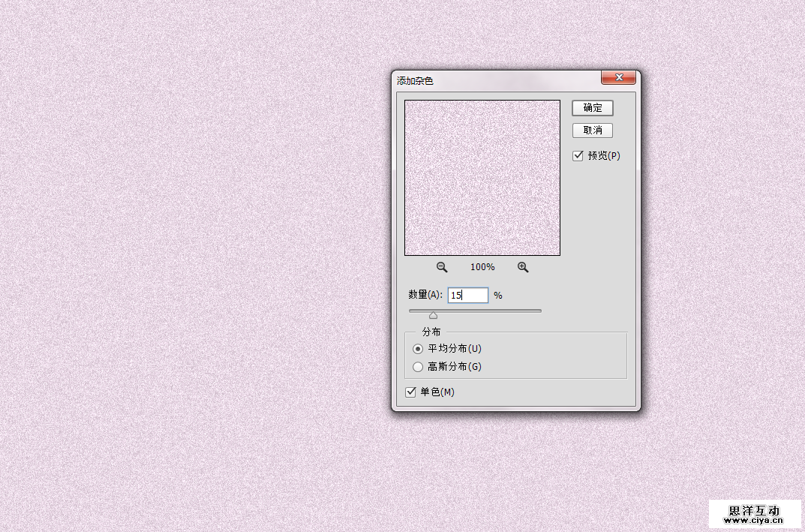Click the 100% zoom level text

tap(482, 267)
